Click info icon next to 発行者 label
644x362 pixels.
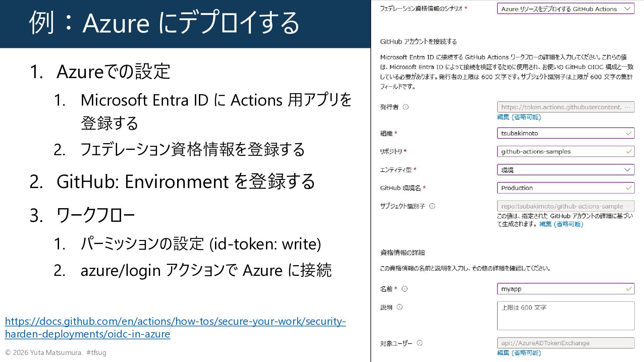406,107
